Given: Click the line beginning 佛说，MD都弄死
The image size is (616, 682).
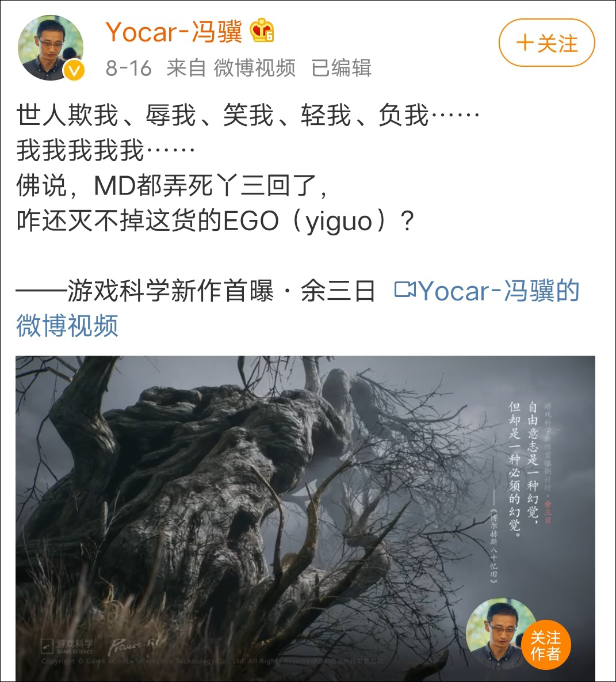Looking at the screenshot, I should pos(171,186).
